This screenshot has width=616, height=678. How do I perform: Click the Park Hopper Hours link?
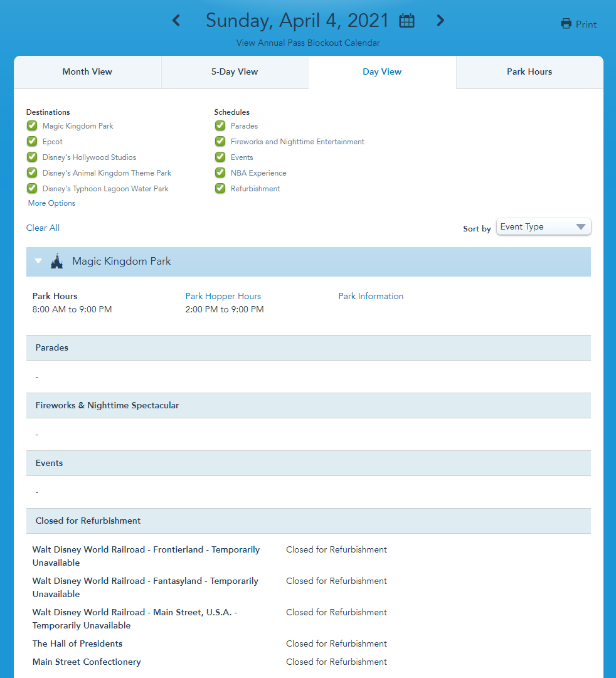click(223, 296)
